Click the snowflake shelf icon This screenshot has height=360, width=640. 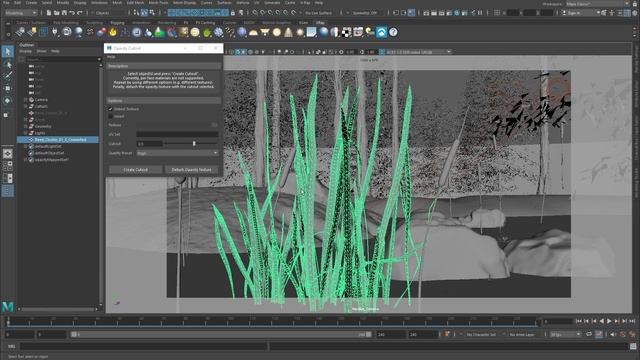(218, 32)
